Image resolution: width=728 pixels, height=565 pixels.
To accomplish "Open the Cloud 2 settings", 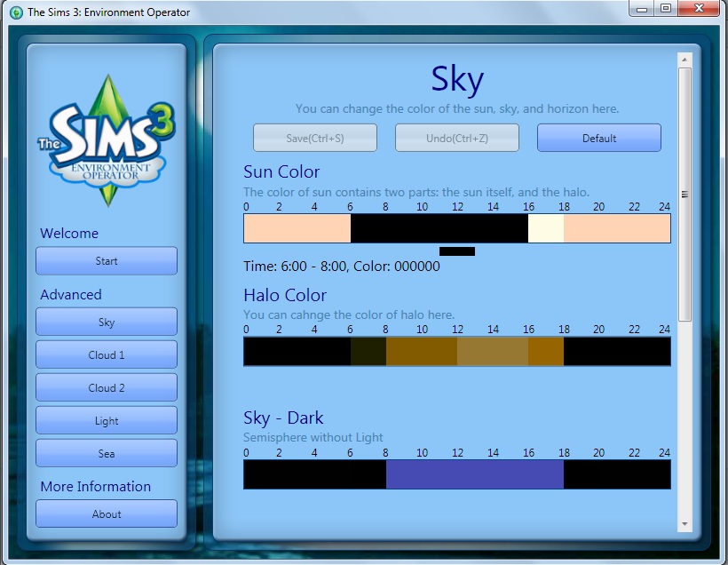I will pos(107,387).
